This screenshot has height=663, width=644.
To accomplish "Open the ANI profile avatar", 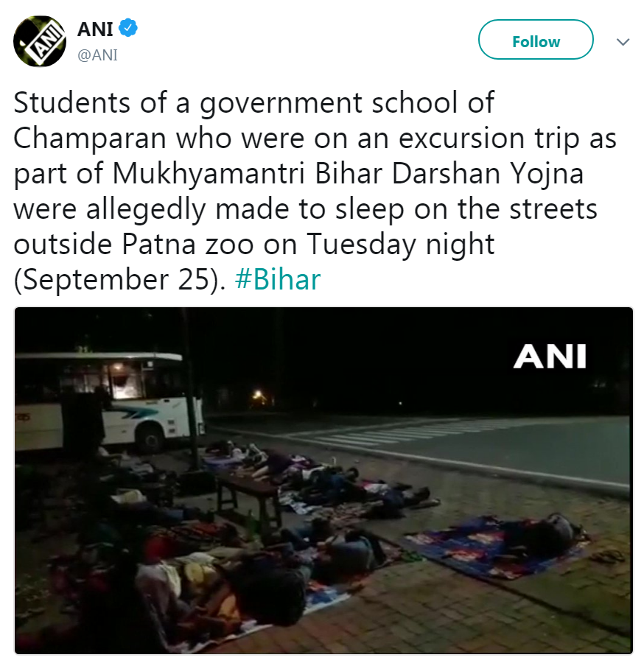I will point(40,41).
